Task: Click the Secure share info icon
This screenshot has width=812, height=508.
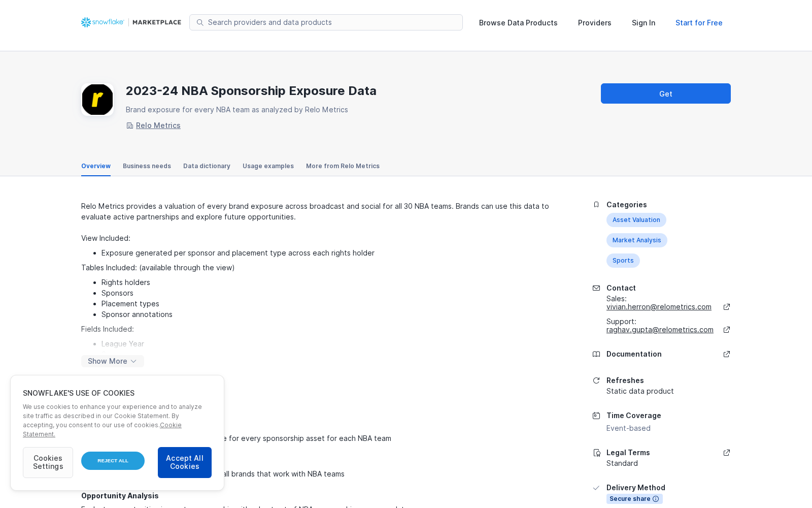Action: [x=656, y=499]
